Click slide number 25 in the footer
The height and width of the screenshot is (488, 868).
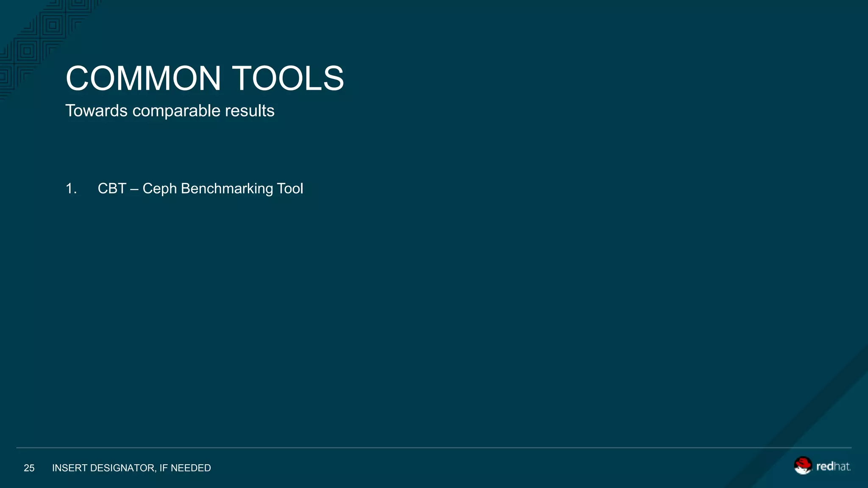click(x=29, y=468)
